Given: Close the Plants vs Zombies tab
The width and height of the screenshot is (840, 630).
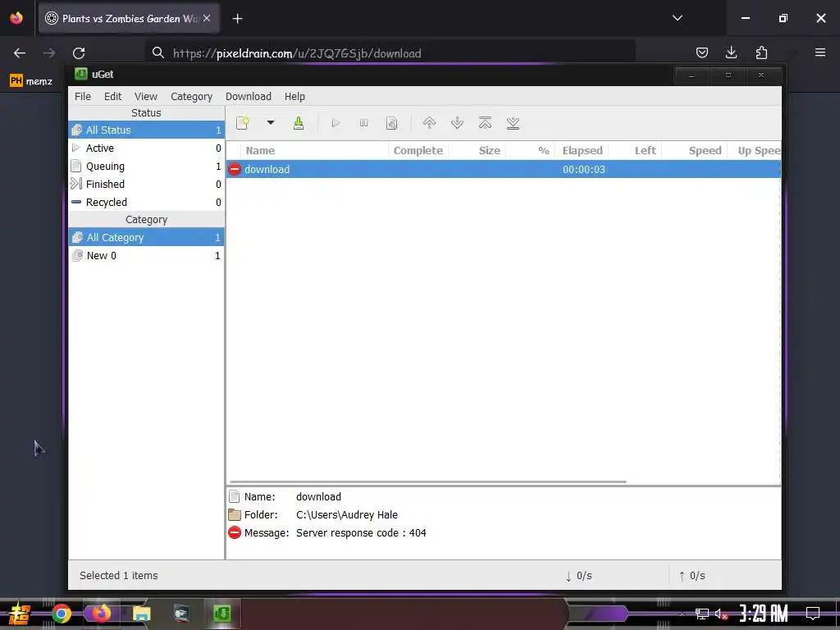Looking at the screenshot, I should pos(207,18).
